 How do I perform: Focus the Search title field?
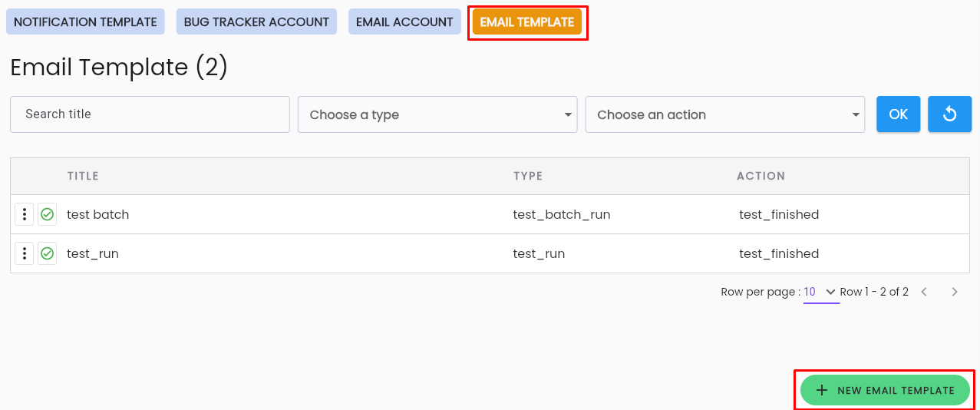tap(150, 114)
